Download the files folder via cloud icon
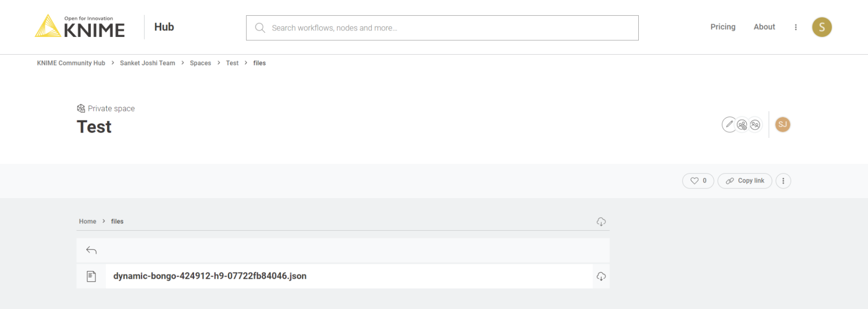 [601, 222]
